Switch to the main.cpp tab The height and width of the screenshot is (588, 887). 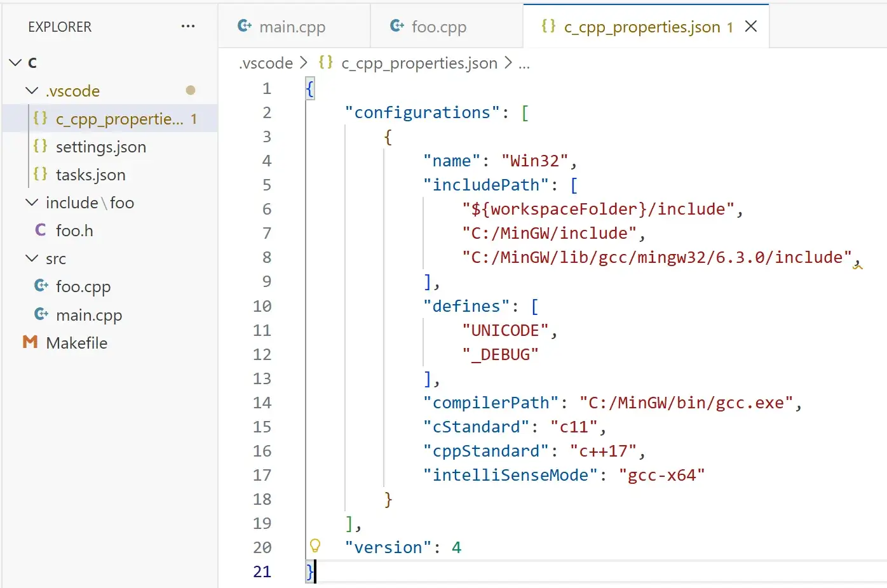click(x=292, y=26)
